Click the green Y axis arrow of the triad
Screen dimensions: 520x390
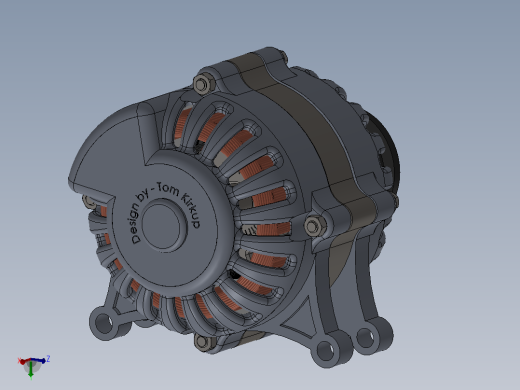click(31, 371)
